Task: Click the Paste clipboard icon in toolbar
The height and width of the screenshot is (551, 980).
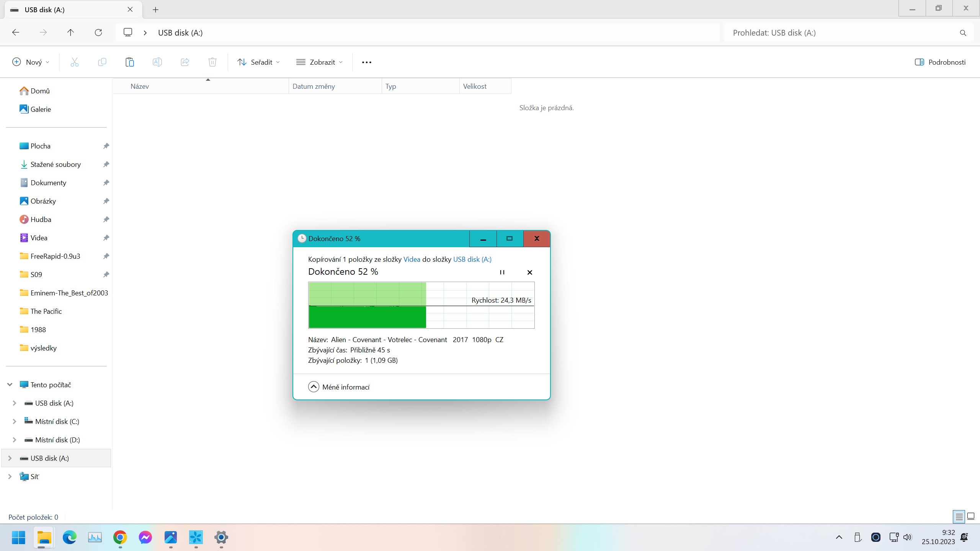Action: (x=129, y=62)
